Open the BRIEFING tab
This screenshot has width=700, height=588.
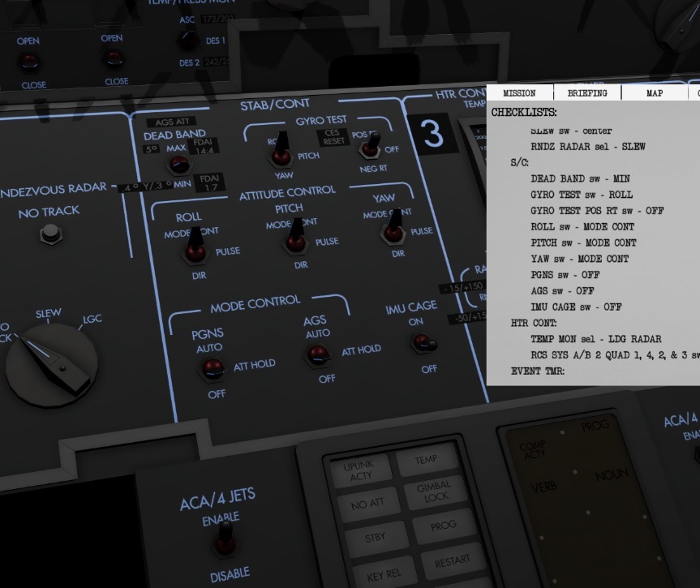click(587, 93)
